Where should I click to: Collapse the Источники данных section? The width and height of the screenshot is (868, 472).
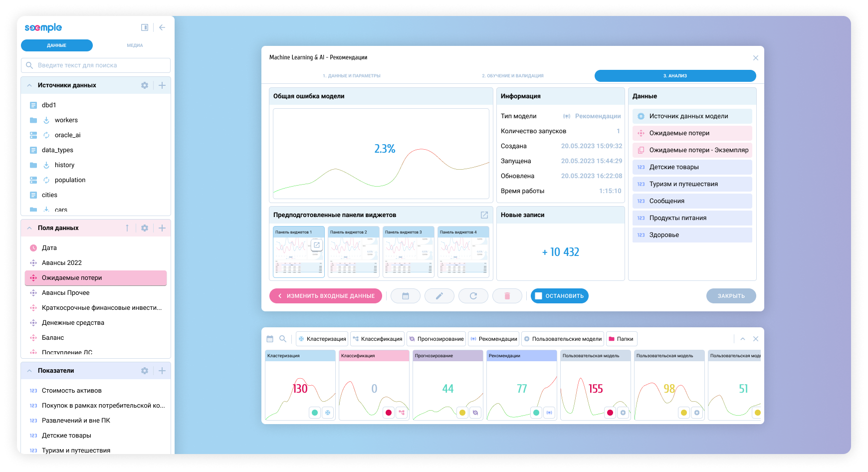tap(29, 85)
